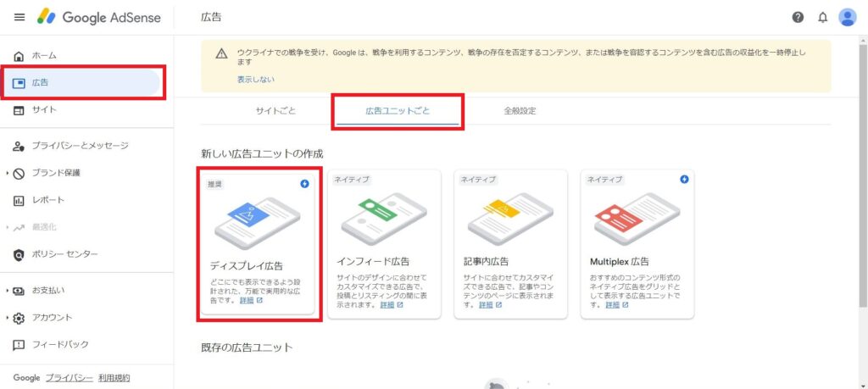Expand the お支払い sidebar section
The height and width of the screenshot is (389, 868).
click(x=8, y=291)
